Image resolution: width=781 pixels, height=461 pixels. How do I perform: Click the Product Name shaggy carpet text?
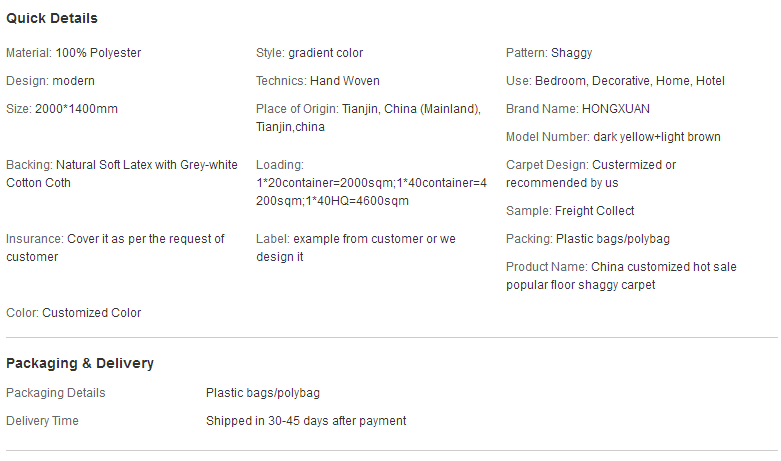(x=621, y=276)
